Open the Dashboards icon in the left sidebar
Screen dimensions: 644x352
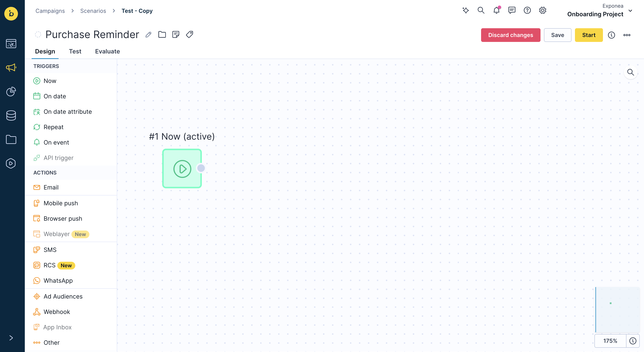pyautogui.click(x=11, y=44)
